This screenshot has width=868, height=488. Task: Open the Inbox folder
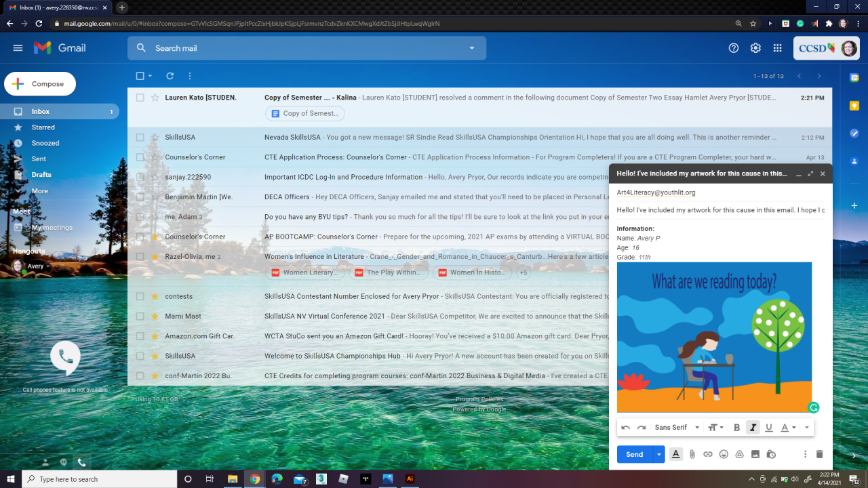41,111
